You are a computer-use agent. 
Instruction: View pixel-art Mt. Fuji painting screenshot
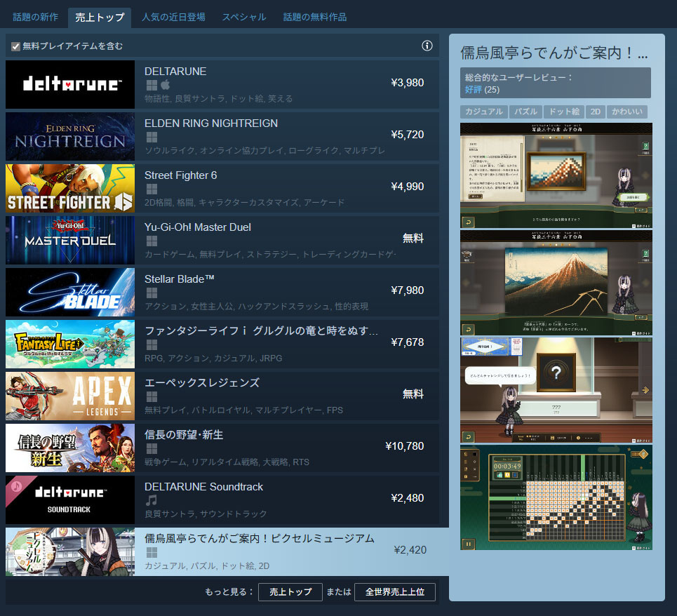click(x=556, y=175)
